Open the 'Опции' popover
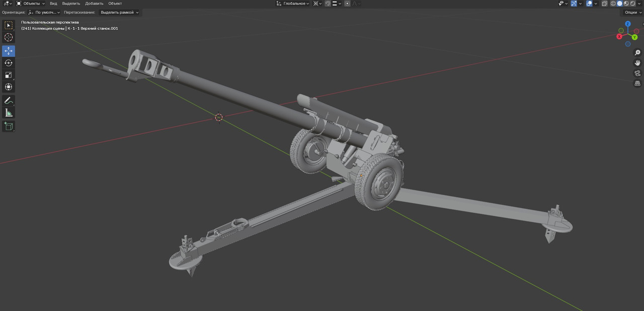This screenshot has height=311, width=644. (x=633, y=12)
